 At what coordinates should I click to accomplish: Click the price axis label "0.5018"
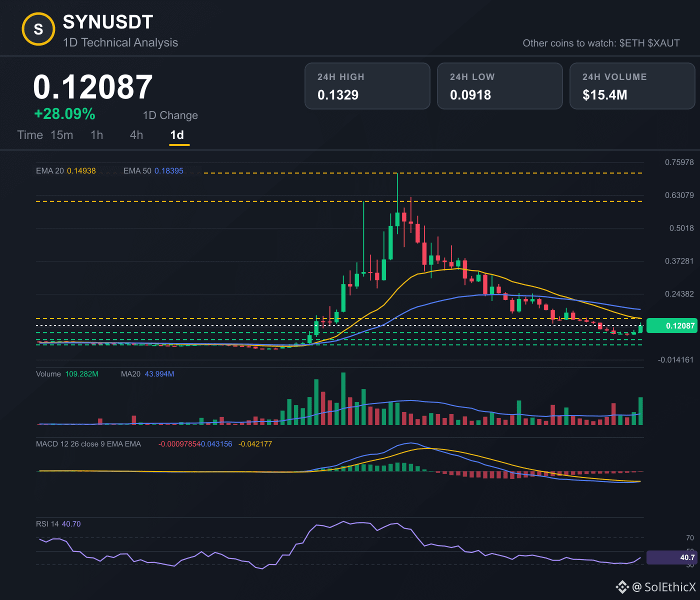682,228
